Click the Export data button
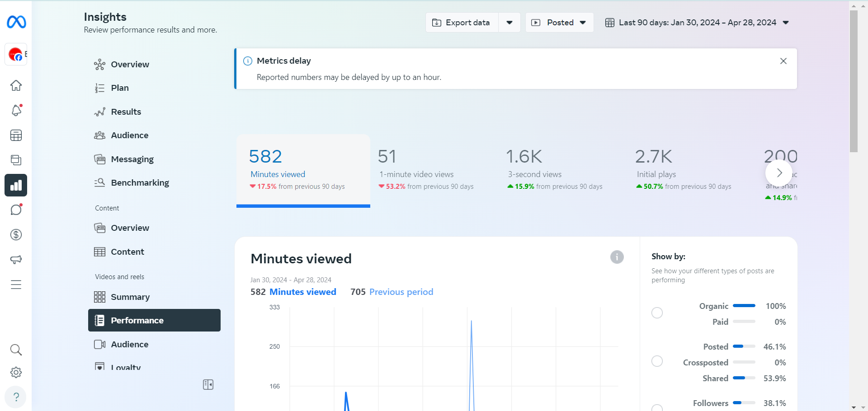This screenshot has width=868, height=411. [462, 23]
